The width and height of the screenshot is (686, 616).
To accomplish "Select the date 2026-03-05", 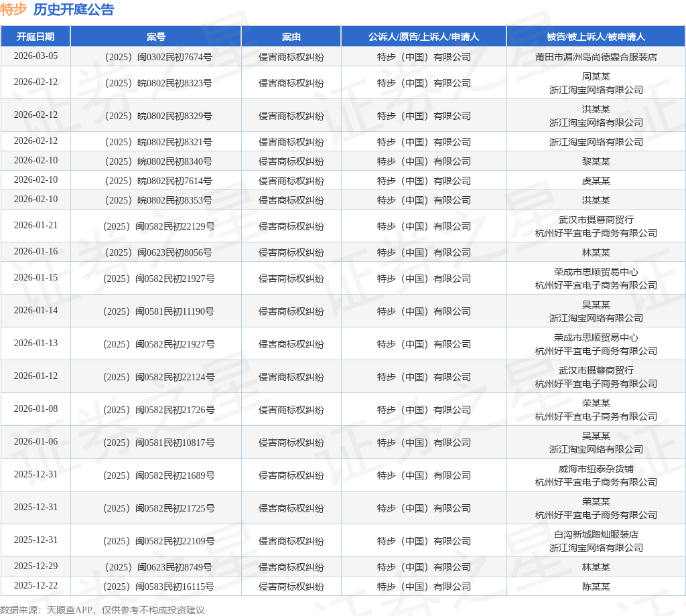I will click(x=36, y=56).
